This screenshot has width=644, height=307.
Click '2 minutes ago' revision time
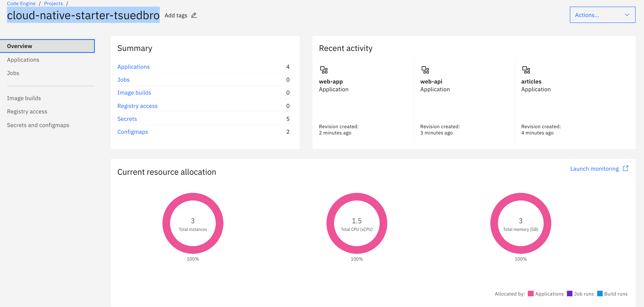coord(335,133)
